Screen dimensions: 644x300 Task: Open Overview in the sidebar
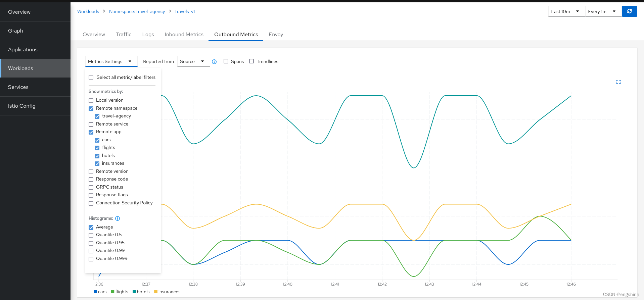coord(35,12)
